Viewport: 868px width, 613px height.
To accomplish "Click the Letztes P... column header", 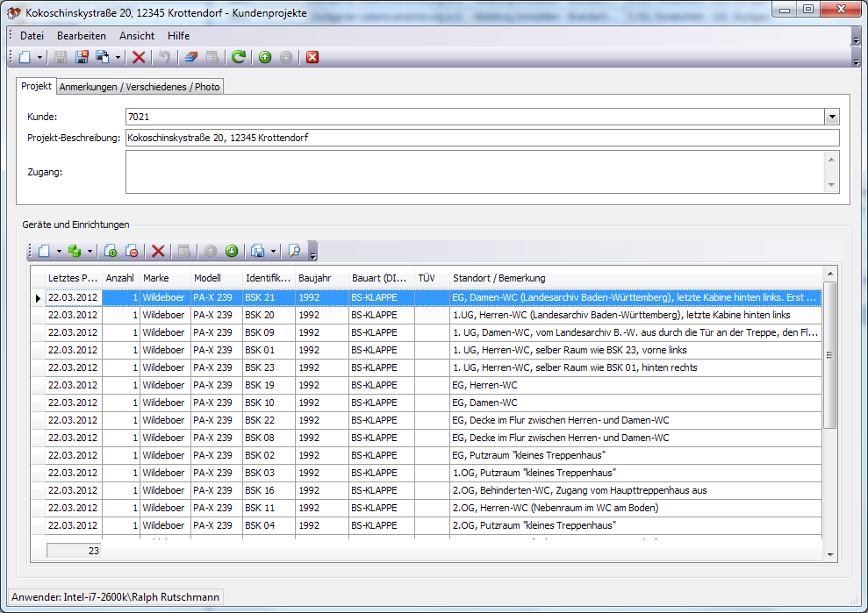I will tap(74, 278).
